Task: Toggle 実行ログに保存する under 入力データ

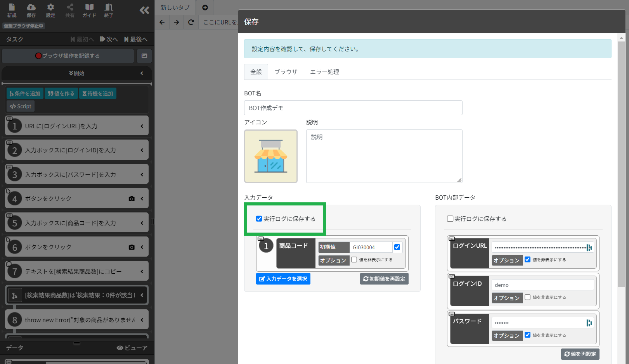Action: coord(259,219)
